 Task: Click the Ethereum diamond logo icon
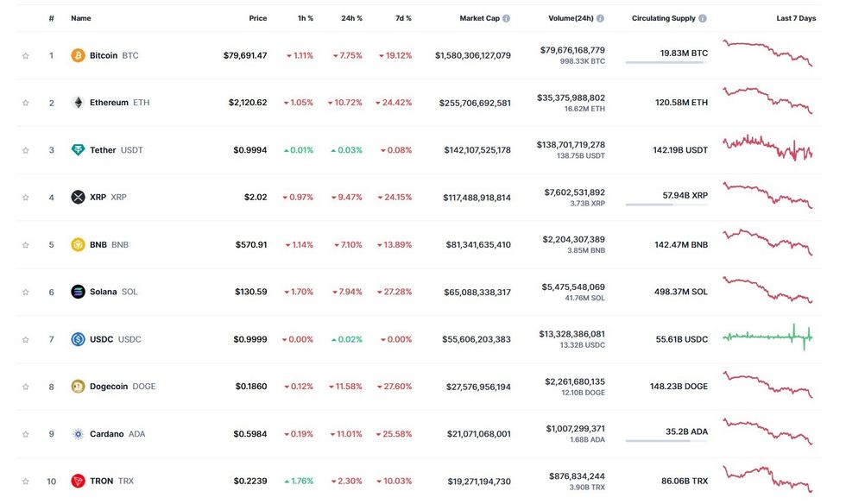[78, 103]
